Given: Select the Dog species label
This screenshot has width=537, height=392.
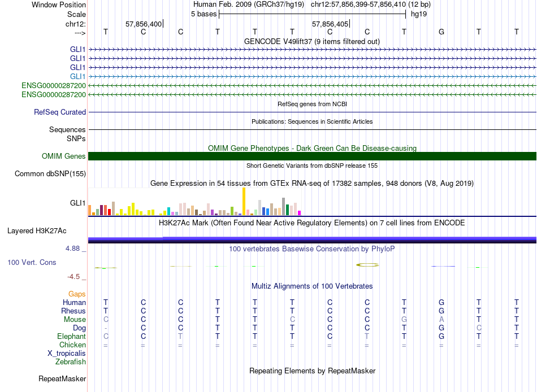Looking at the screenshot, I should click(x=79, y=328).
